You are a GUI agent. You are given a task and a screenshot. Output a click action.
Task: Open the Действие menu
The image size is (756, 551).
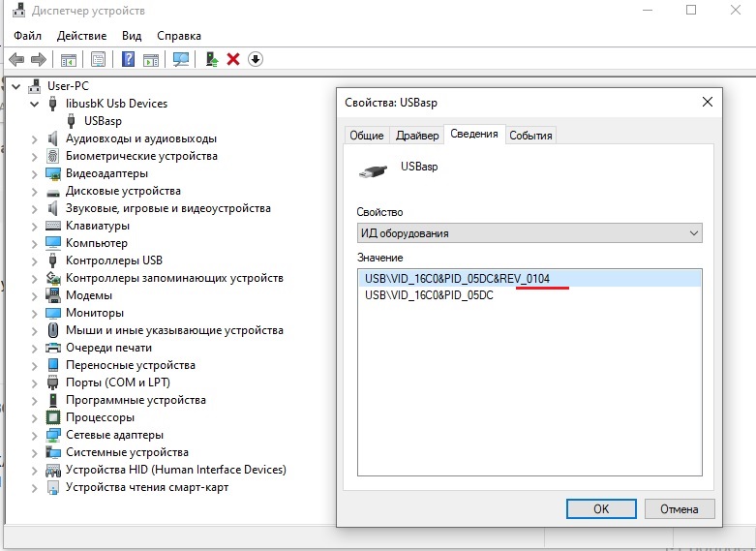(81, 36)
